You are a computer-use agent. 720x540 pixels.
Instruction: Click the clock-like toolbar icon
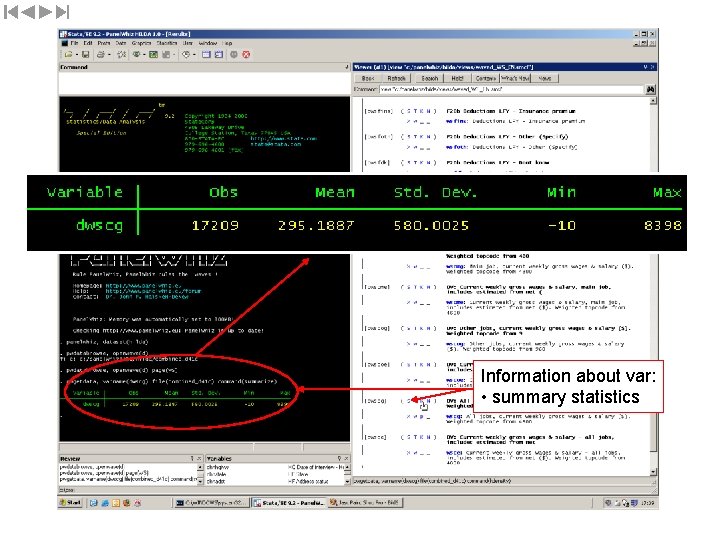tap(186, 55)
